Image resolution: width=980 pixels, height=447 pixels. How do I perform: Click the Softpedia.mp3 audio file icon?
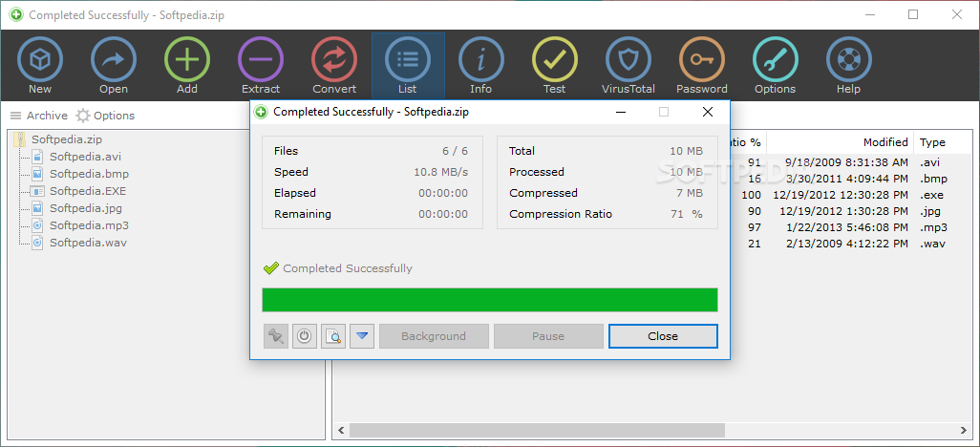pos(37,225)
